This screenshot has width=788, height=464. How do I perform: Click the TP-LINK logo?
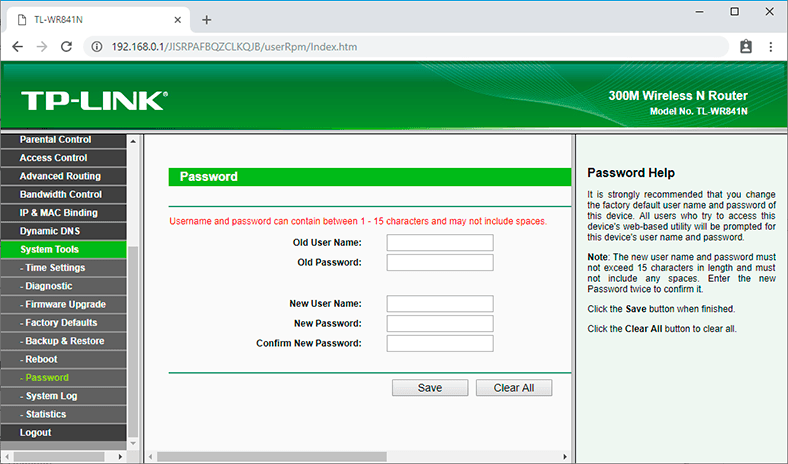pyautogui.click(x=94, y=101)
